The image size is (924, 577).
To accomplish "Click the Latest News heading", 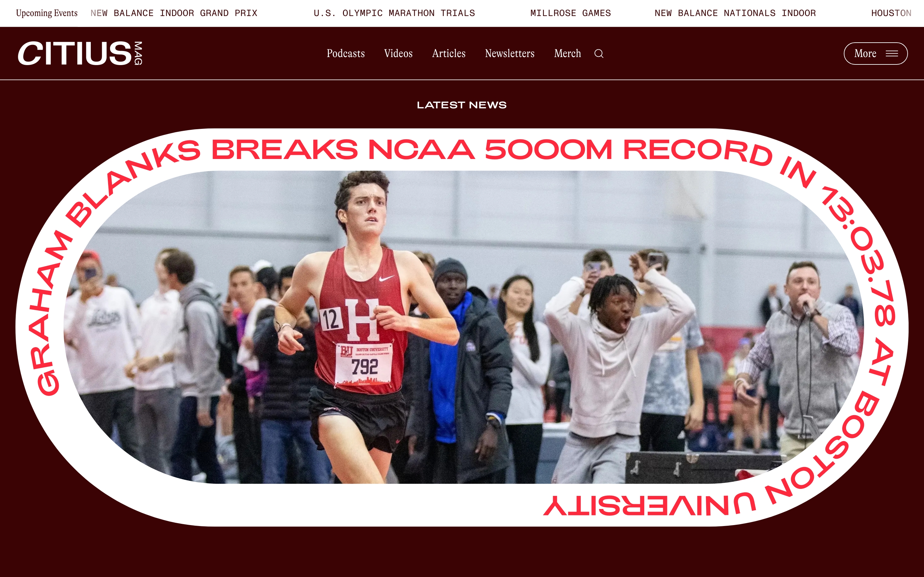I will 462,105.
